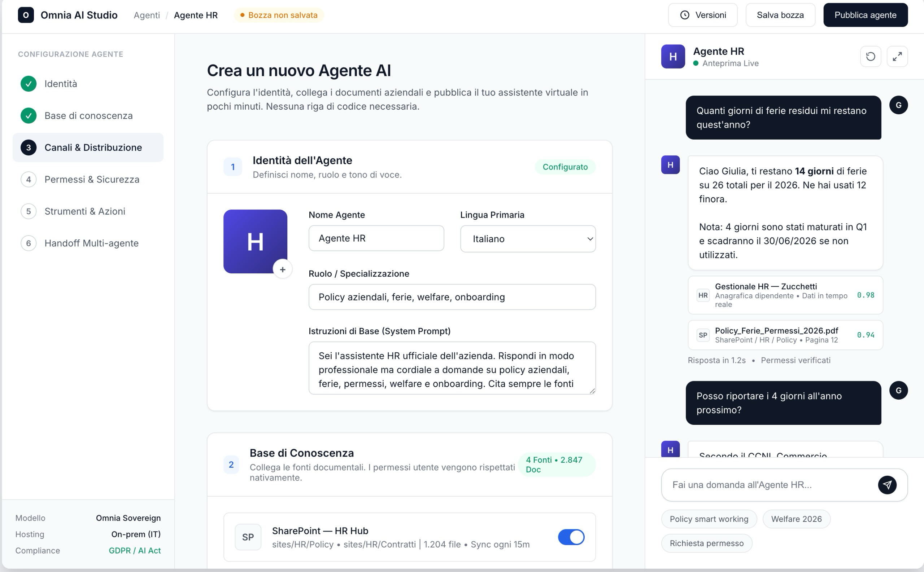Open Canali & Distribuzione step
Viewport: 924px width, 572px height.
pos(88,148)
